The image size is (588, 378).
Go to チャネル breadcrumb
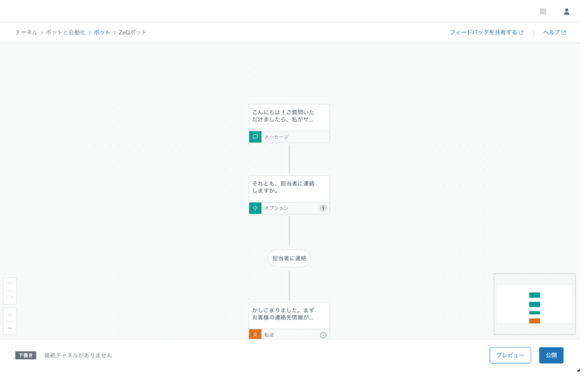26,32
